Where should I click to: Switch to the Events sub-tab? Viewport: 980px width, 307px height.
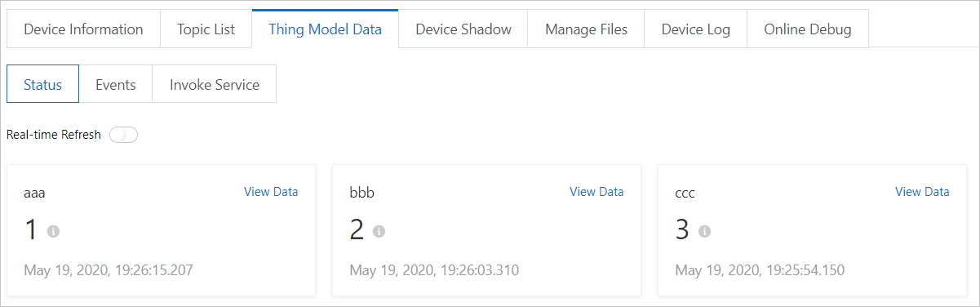tap(116, 84)
